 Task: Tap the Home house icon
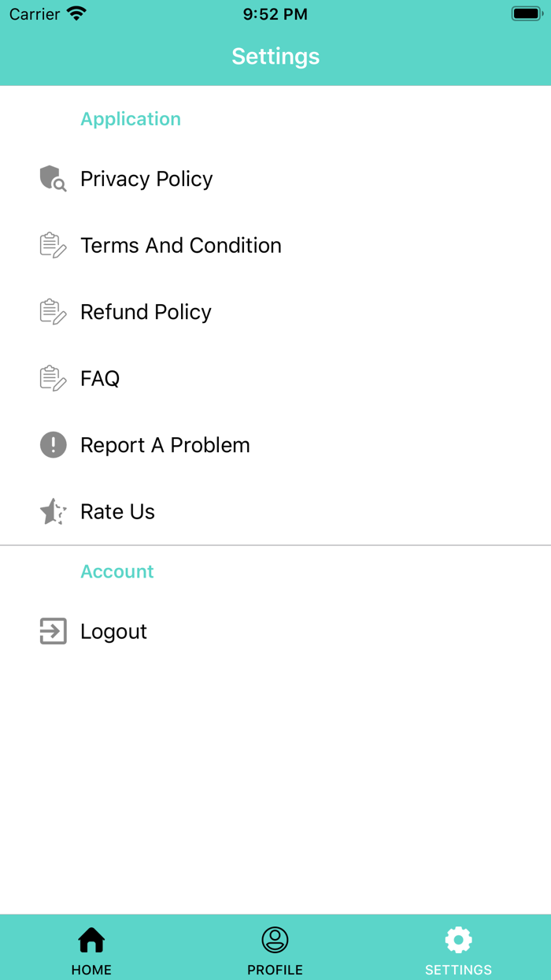coord(91,940)
